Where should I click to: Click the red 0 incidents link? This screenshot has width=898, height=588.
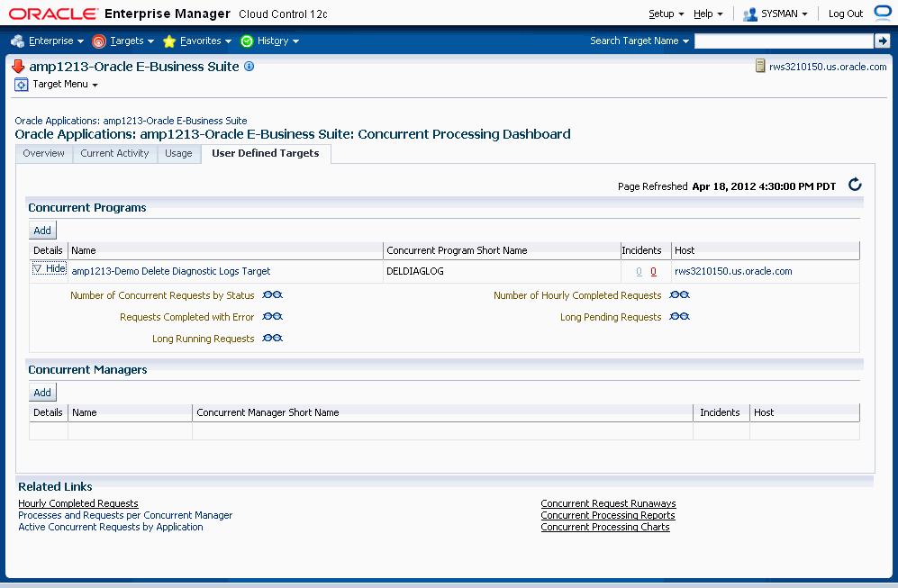(x=653, y=271)
